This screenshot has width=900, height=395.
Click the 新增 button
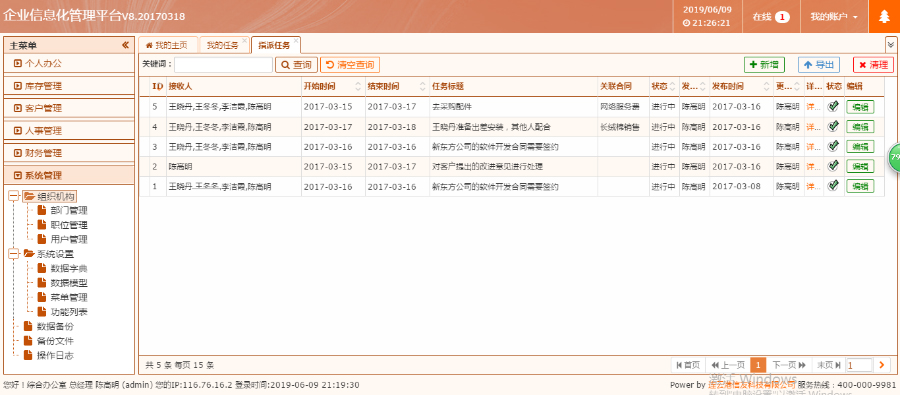(764, 65)
